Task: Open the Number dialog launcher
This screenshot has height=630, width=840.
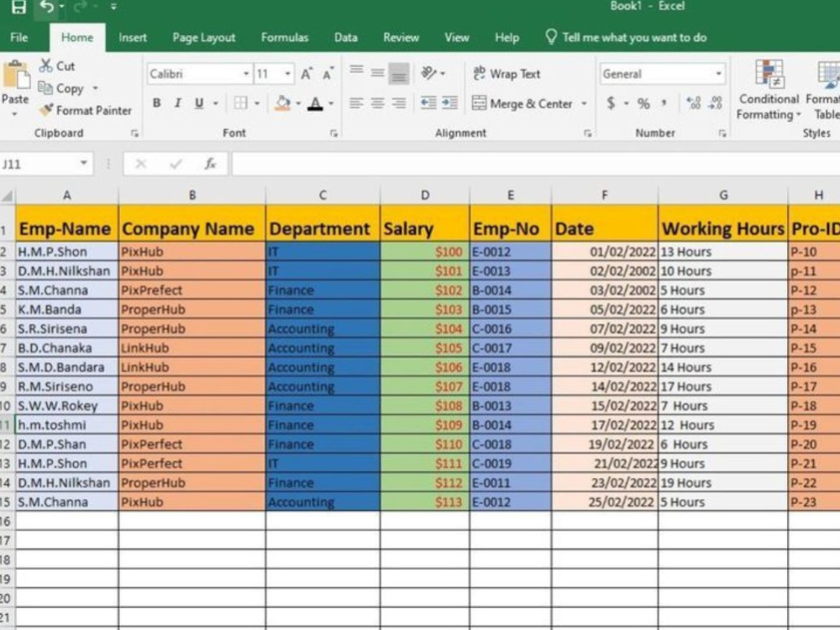Action: [722, 134]
